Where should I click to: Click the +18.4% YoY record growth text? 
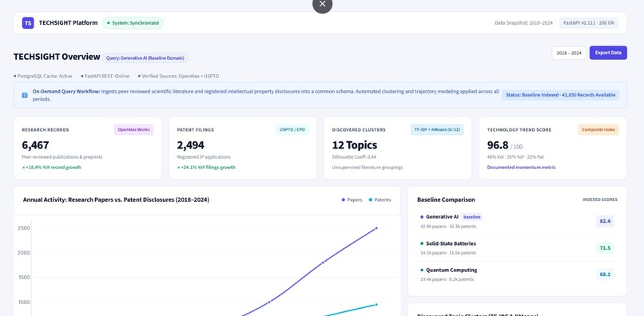pos(51,168)
